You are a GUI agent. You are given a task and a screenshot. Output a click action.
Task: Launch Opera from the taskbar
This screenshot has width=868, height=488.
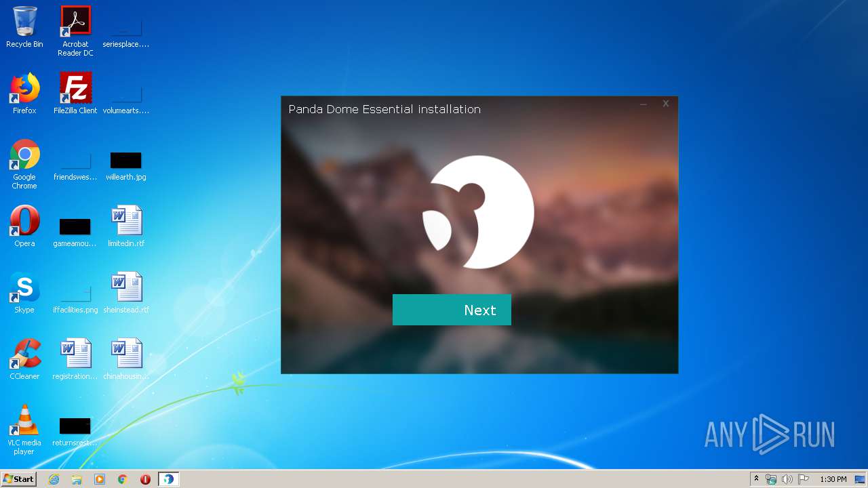pos(145,479)
